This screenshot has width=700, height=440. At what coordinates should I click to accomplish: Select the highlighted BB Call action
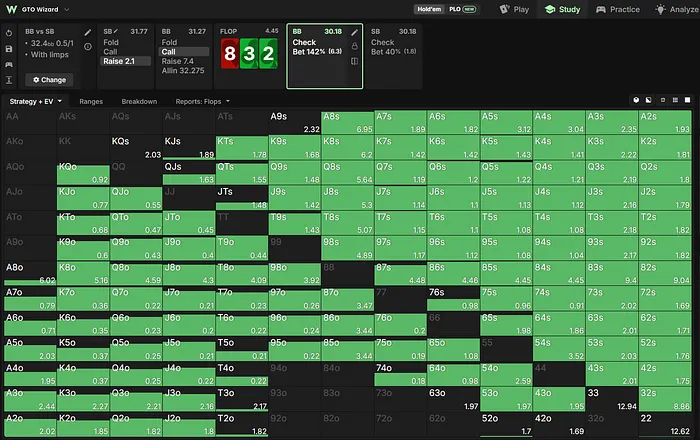click(184, 52)
